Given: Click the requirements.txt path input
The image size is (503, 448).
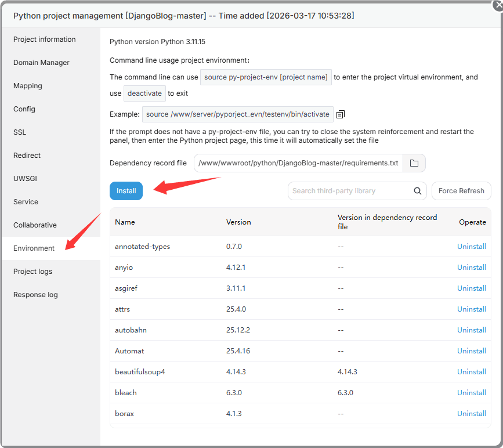Looking at the screenshot, I should (x=298, y=163).
